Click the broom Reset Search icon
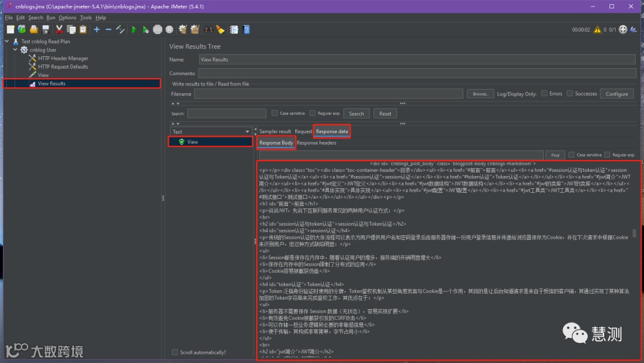The width and height of the screenshot is (644, 363). click(x=221, y=29)
